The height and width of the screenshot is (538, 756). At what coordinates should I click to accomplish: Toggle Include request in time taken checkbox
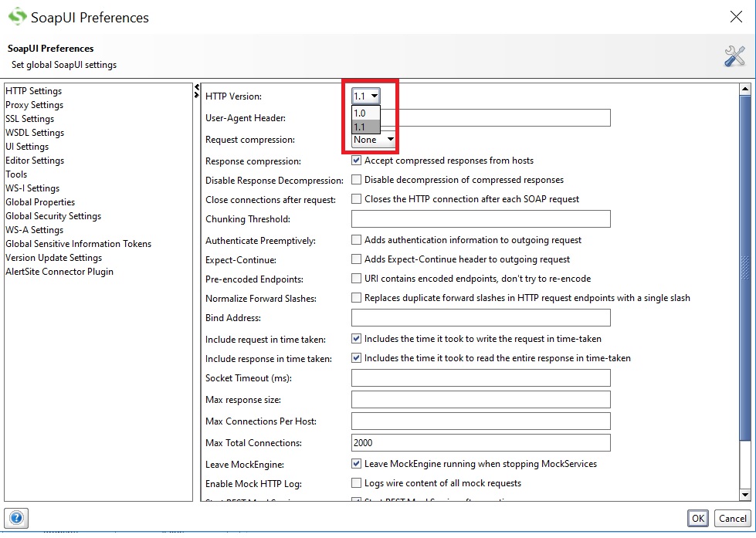356,339
